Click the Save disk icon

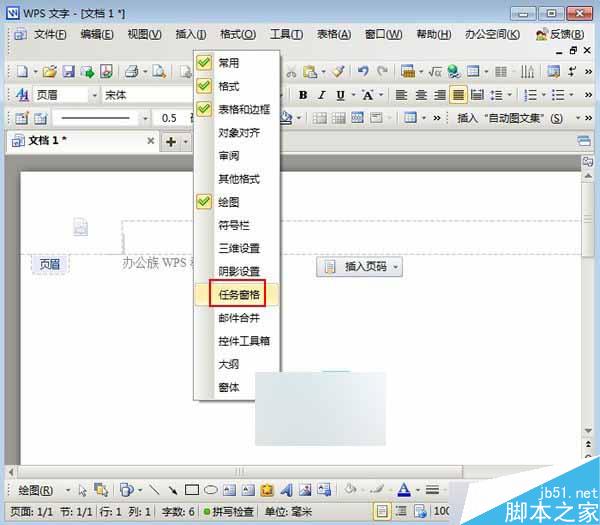(x=68, y=72)
